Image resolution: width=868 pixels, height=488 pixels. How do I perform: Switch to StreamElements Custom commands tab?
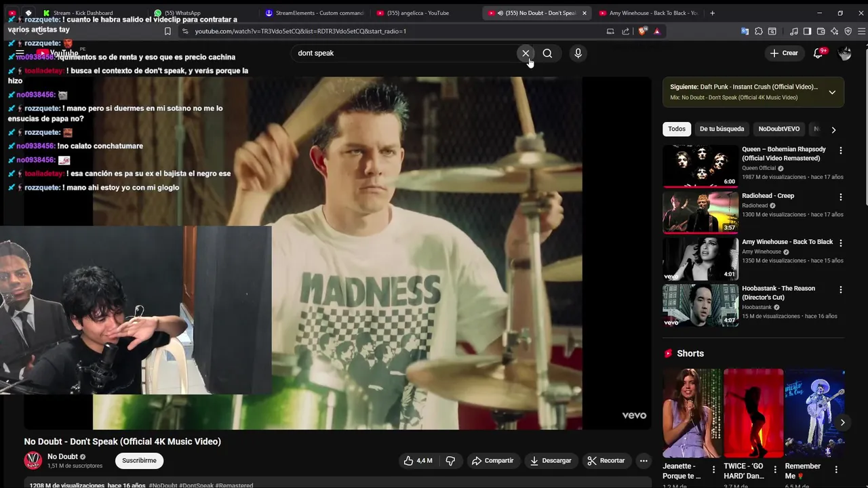[314, 13]
